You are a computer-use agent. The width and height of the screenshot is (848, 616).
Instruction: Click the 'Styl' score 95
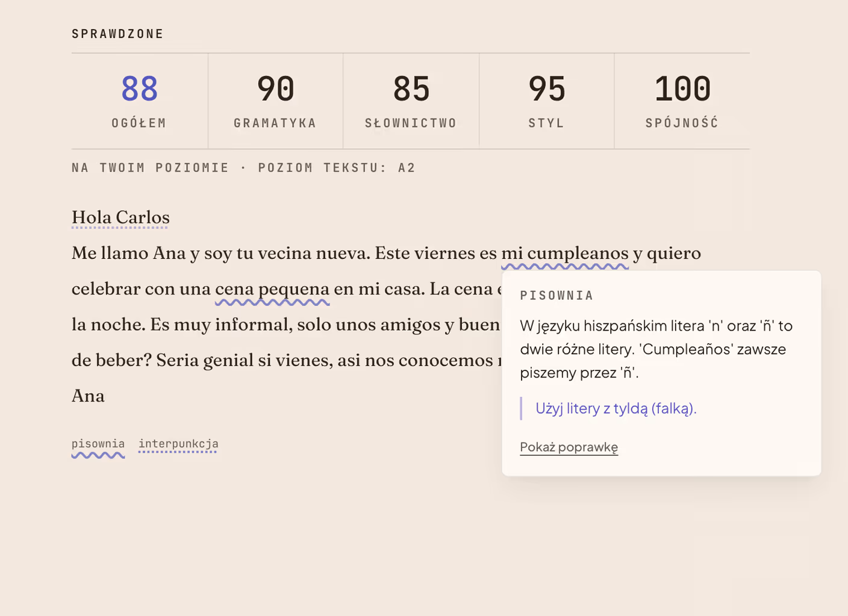546,101
